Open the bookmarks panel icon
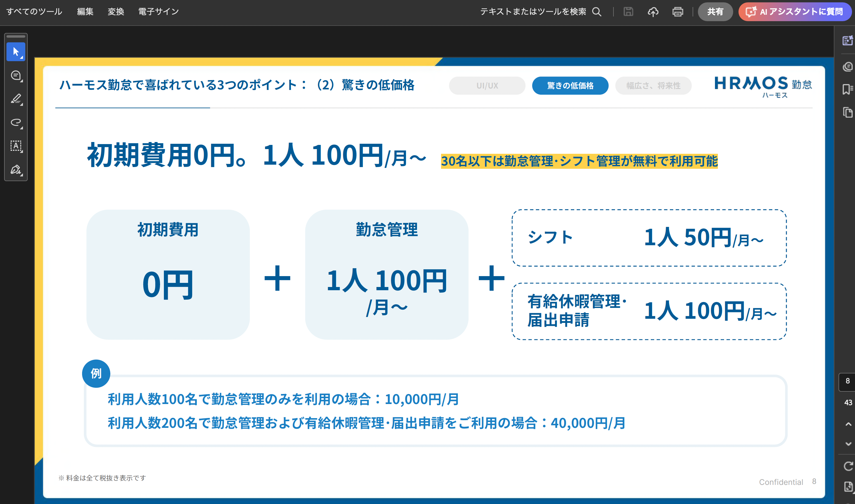Screen dimensions: 855x504 (848, 89)
